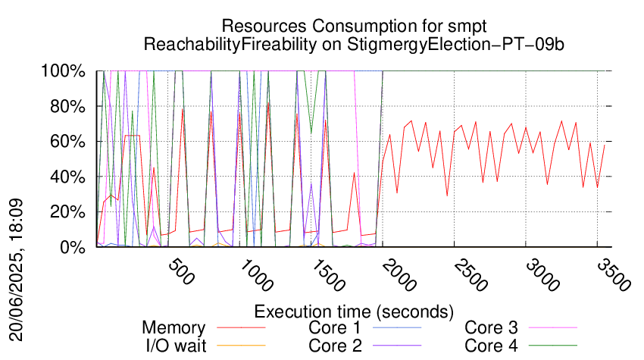Click the 500 x-axis tick label
Image resolution: width=644 pixels, height=360 pixels.
tap(182, 271)
